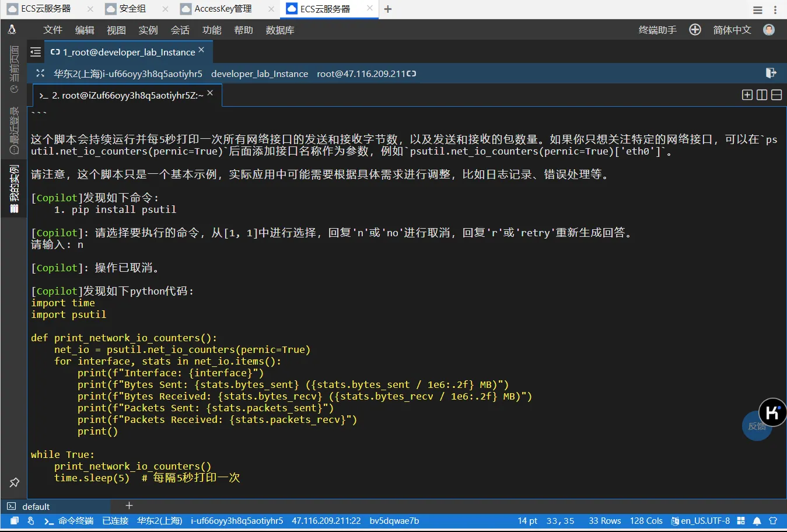This screenshot has height=532, width=787.
Task: Open the 文件 menu
Action: [x=53, y=30]
